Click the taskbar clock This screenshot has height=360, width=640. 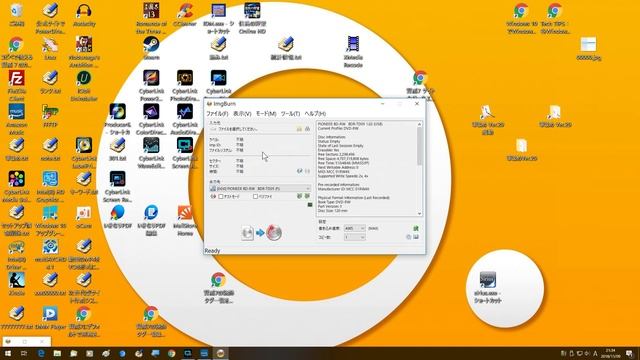pos(611,353)
